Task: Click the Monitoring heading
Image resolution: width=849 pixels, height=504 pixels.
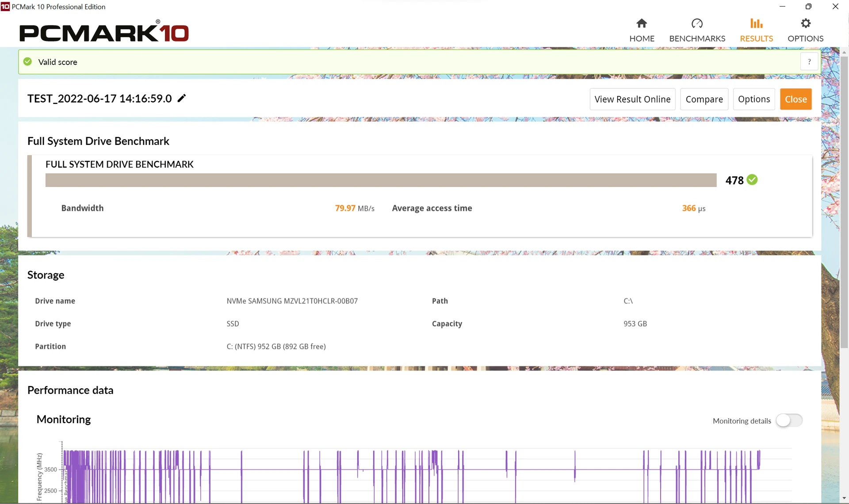Action: coord(64,419)
